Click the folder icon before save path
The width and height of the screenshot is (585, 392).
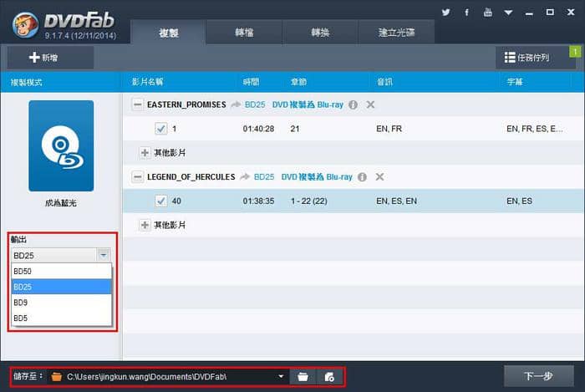[x=56, y=377]
